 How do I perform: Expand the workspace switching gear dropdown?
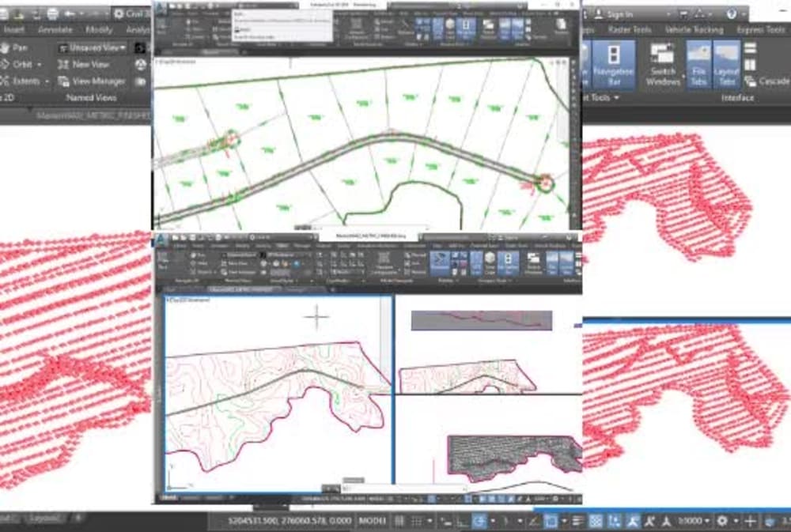pyautogui.click(x=722, y=519)
